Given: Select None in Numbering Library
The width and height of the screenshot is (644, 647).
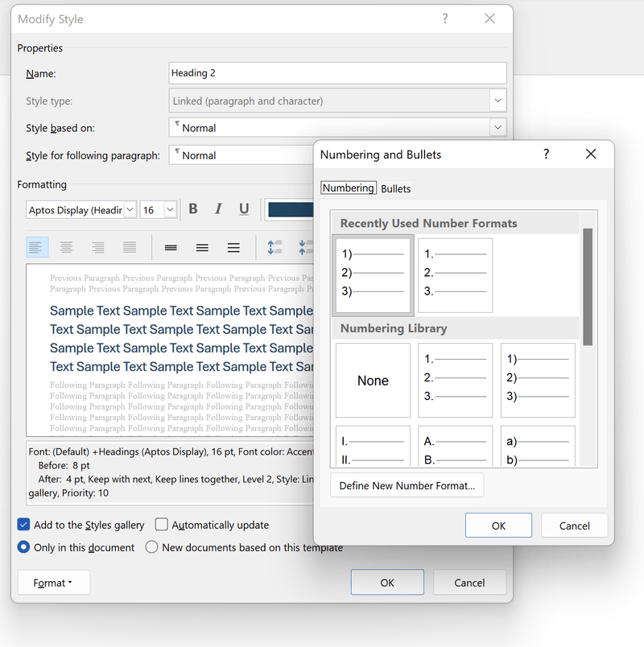Looking at the screenshot, I should [x=373, y=380].
